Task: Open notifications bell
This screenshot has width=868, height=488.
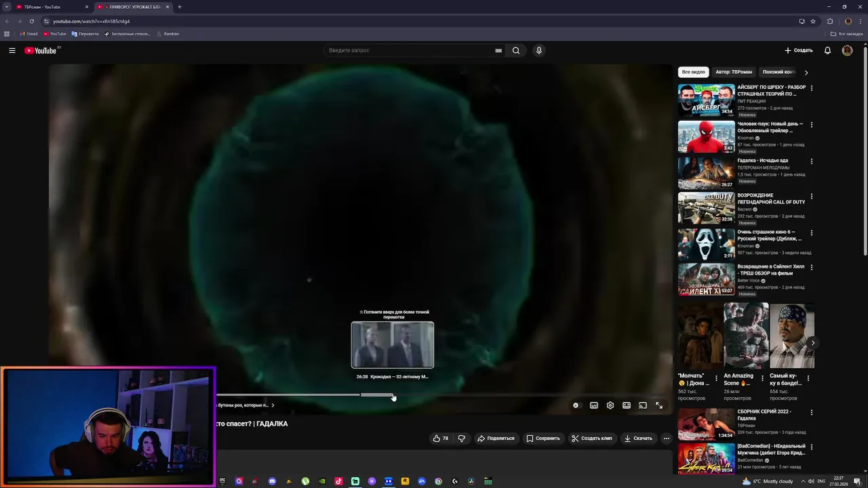Action: tap(827, 50)
